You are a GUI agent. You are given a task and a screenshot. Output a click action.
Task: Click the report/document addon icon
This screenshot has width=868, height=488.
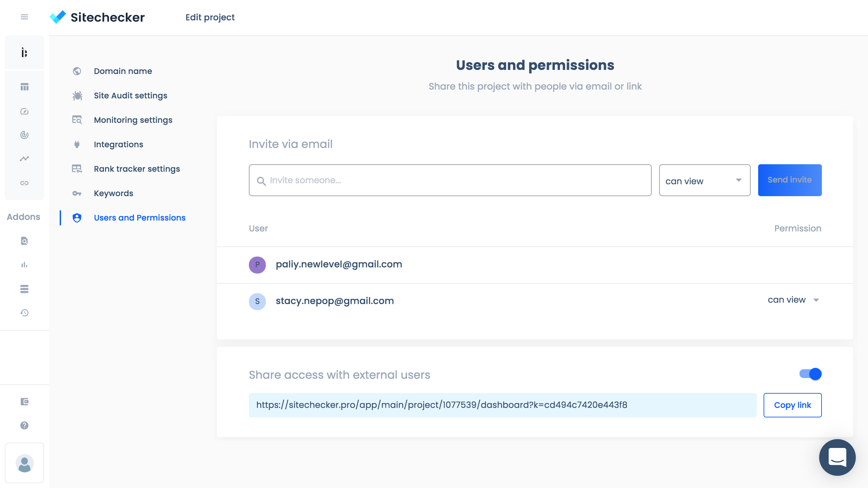coord(24,241)
